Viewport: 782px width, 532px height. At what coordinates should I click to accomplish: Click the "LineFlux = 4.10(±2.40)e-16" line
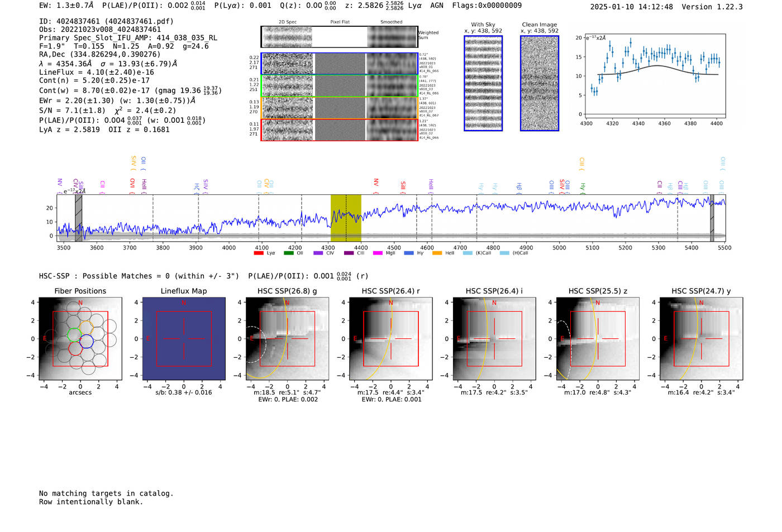click(97, 72)
